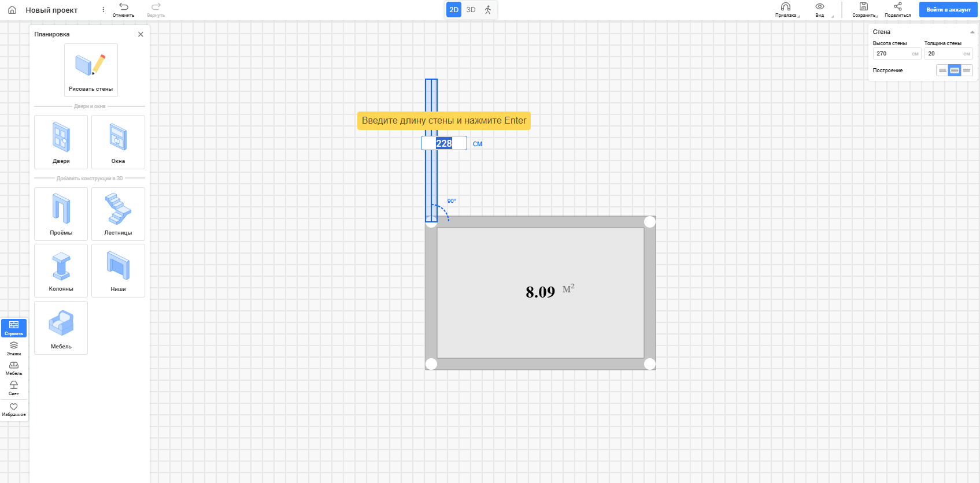This screenshot has width=980, height=483.
Task: Select the Рисовать стены tool
Action: 91,70
